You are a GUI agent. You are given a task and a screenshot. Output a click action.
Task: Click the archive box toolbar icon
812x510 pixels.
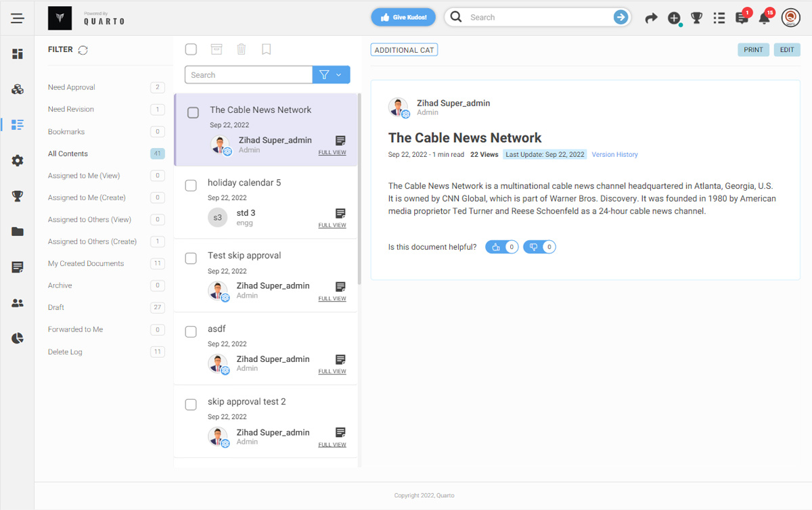point(217,49)
